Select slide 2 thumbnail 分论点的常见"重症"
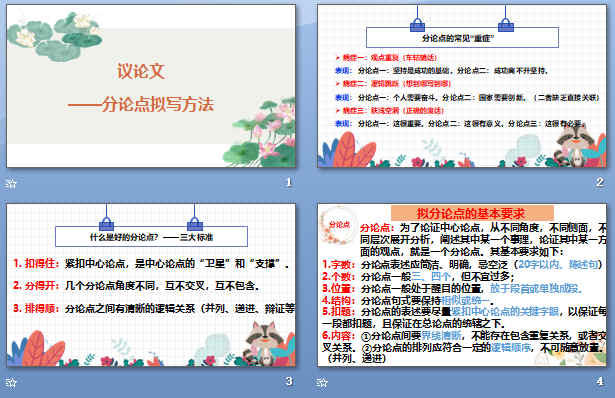This screenshot has height=398, width=615. point(462,86)
